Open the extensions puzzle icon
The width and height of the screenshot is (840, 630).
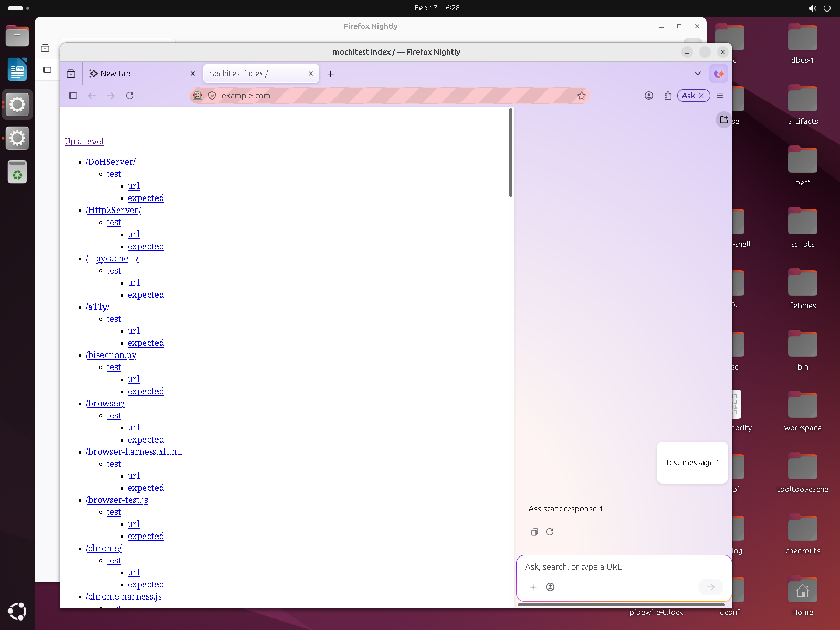668,96
